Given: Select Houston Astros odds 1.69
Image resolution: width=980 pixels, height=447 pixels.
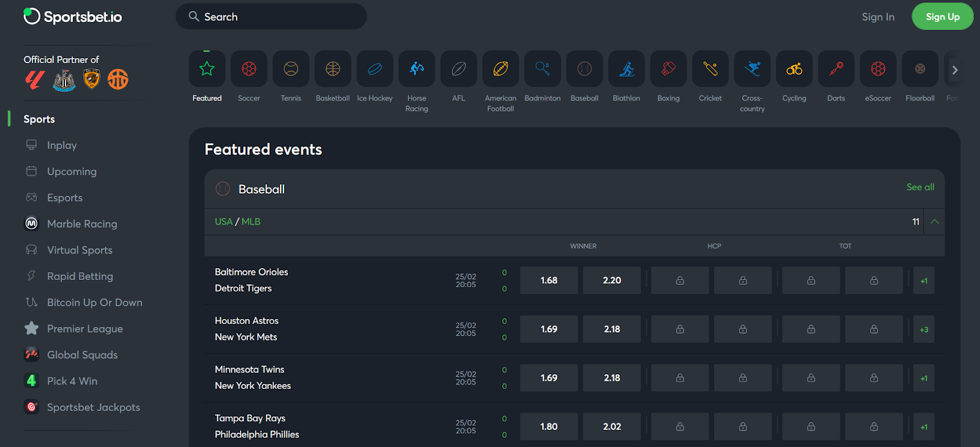Looking at the screenshot, I should [x=549, y=329].
